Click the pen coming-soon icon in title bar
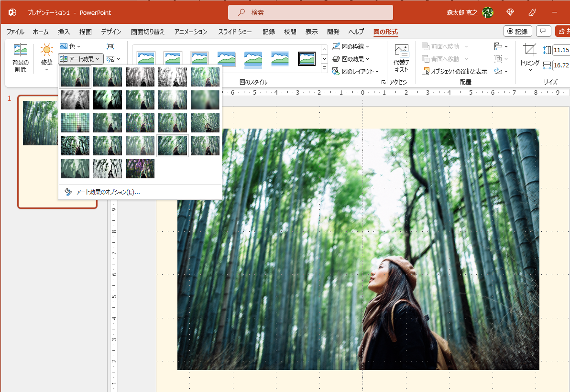Viewport: 570px width, 392px height. click(x=532, y=12)
